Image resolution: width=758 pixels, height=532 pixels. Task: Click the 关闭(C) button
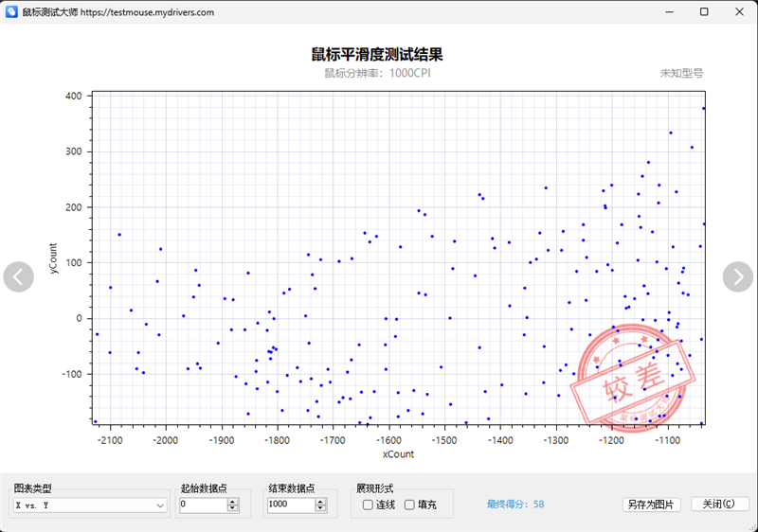coord(719,504)
